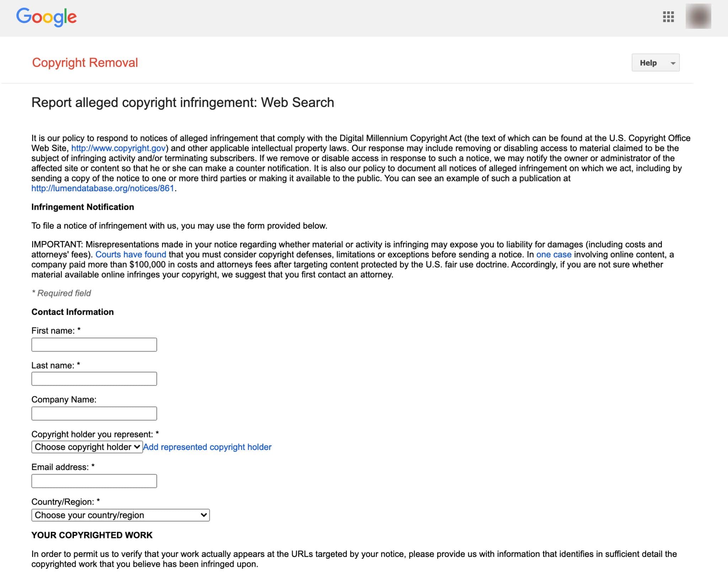Click the profile avatar in the top corner
The height and width of the screenshot is (579, 728).
click(x=698, y=16)
